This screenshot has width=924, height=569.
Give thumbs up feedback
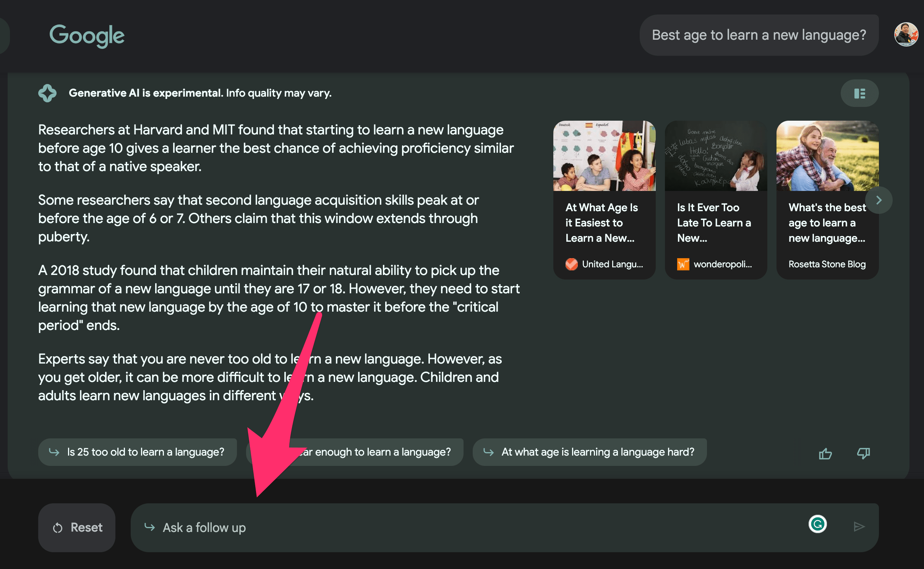tap(825, 453)
